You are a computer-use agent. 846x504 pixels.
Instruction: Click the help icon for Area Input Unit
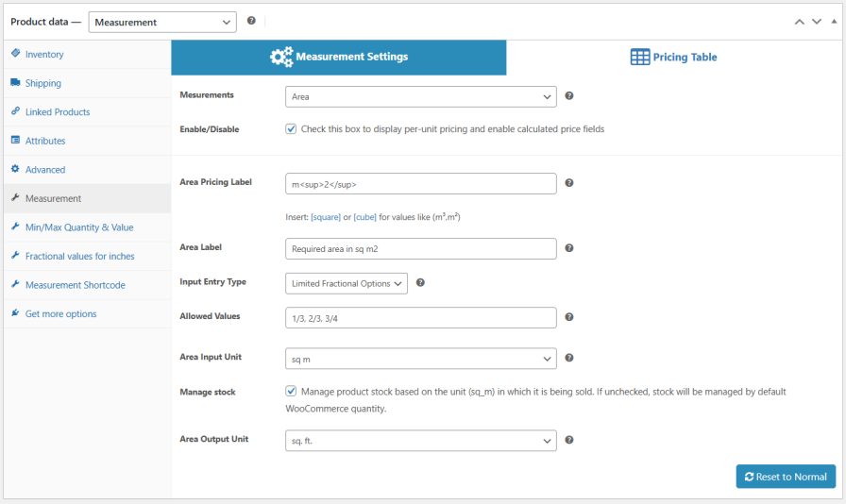coord(569,358)
